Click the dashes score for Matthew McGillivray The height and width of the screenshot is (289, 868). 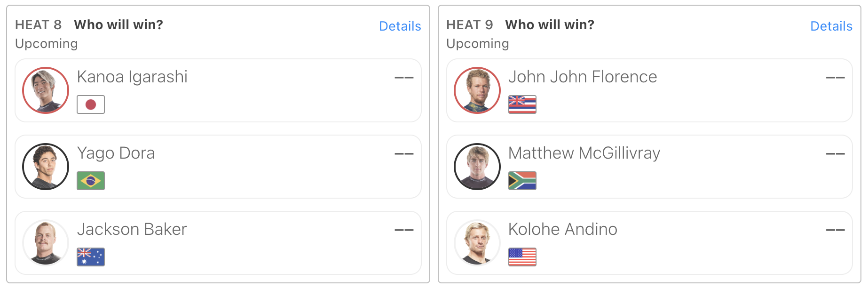click(x=836, y=153)
